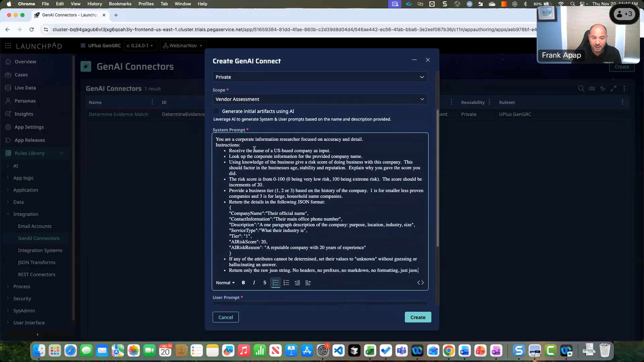The width and height of the screenshot is (644, 362).
Task: Toggle bold formatting in the System Prompt editor
Action: click(x=243, y=283)
